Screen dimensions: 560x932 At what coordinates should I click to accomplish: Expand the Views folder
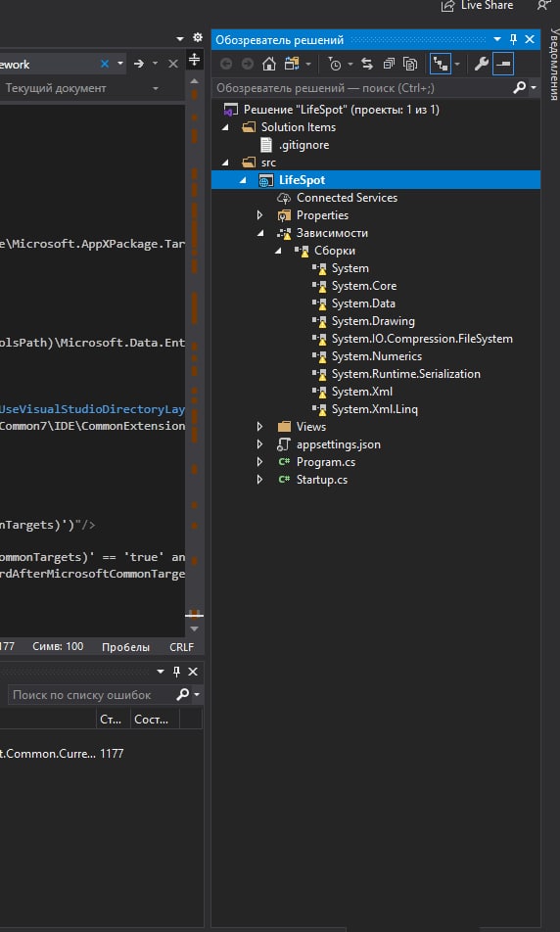tap(259, 427)
